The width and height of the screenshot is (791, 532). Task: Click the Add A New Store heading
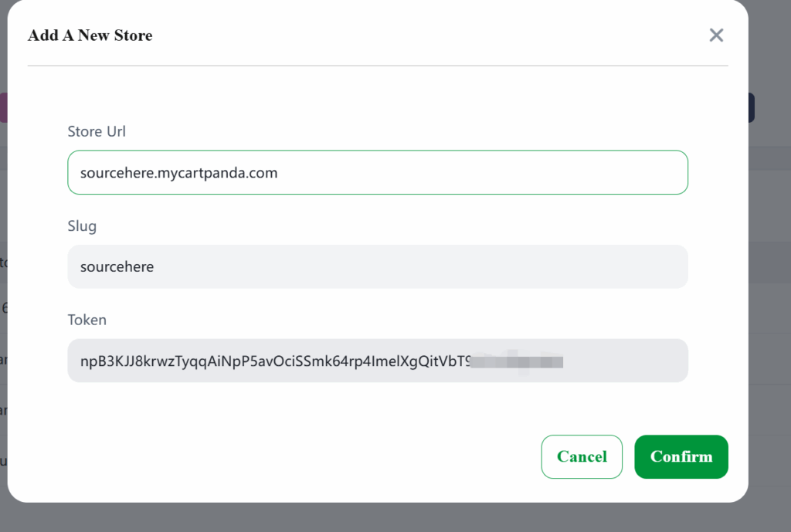[90, 36]
